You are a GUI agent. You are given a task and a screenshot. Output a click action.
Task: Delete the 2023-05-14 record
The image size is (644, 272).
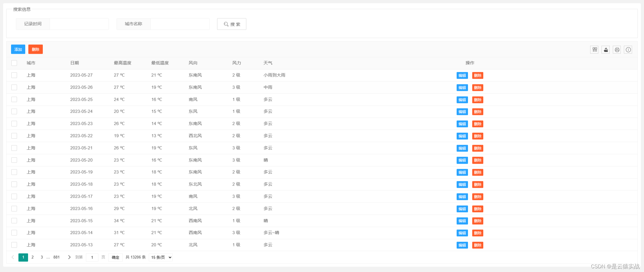(478, 233)
